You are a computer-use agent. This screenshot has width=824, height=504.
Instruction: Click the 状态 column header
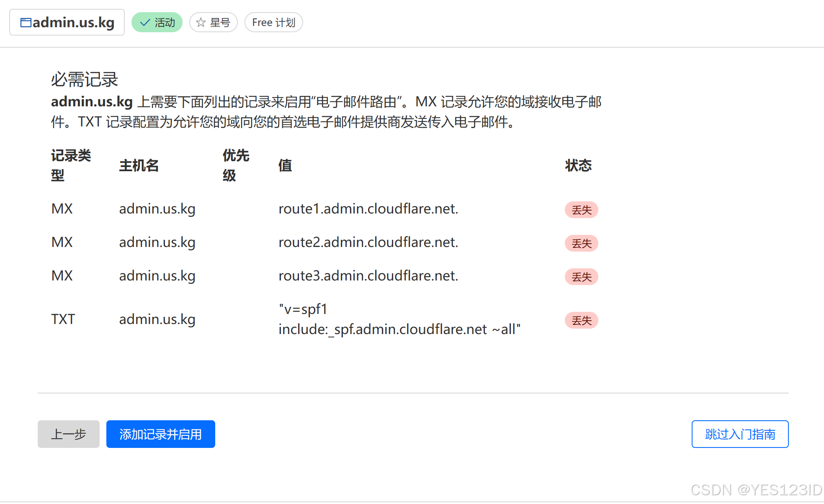pyautogui.click(x=578, y=165)
